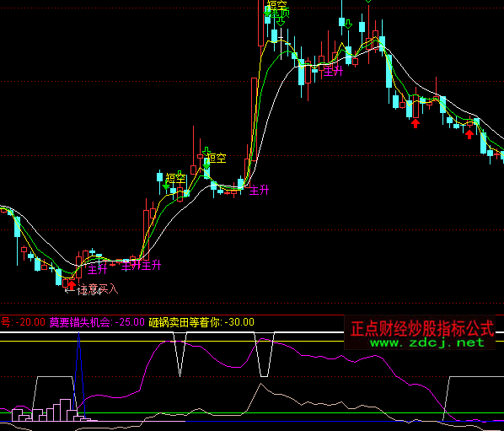The width and height of the screenshot is (504, 431).
Task: Select the 主升 label right of the consolidation candles
Action: click(259, 190)
